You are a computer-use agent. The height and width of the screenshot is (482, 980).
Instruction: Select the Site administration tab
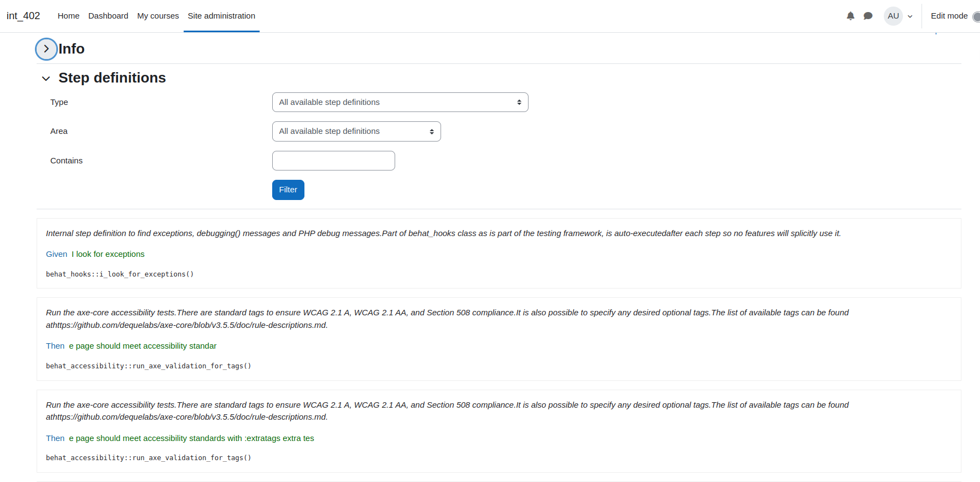tap(221, 16)
